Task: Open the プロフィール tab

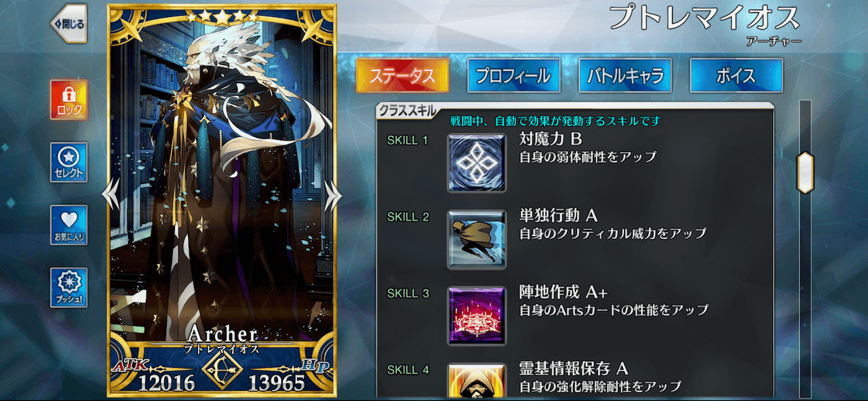Action: (x=513, y=75)
